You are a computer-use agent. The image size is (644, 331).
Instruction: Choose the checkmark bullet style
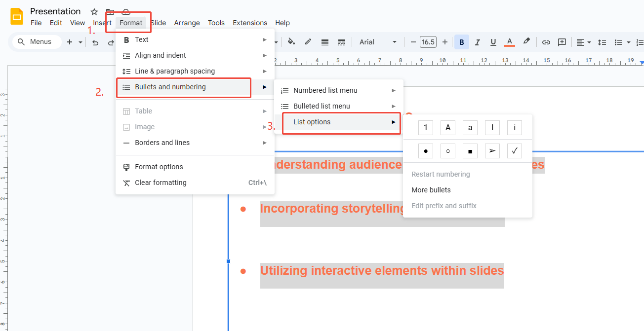pyautogui.click(x=515, y=151)
